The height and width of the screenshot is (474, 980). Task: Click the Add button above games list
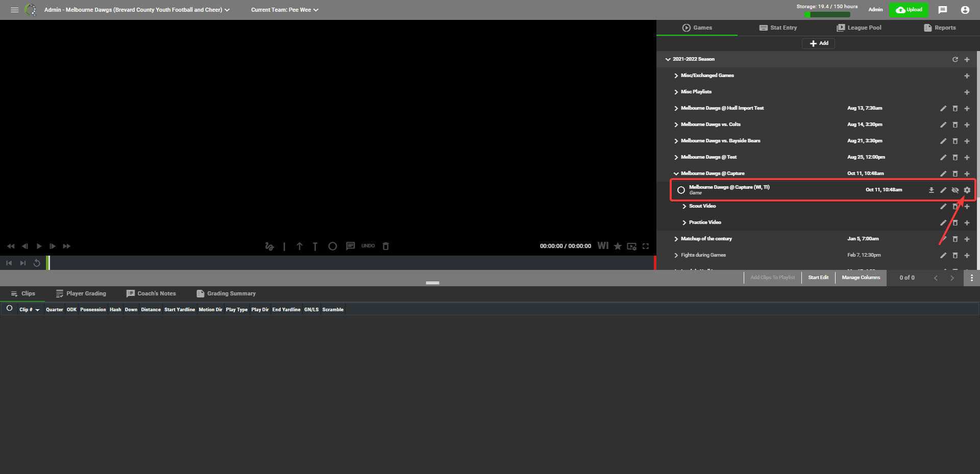click(819, 43)
